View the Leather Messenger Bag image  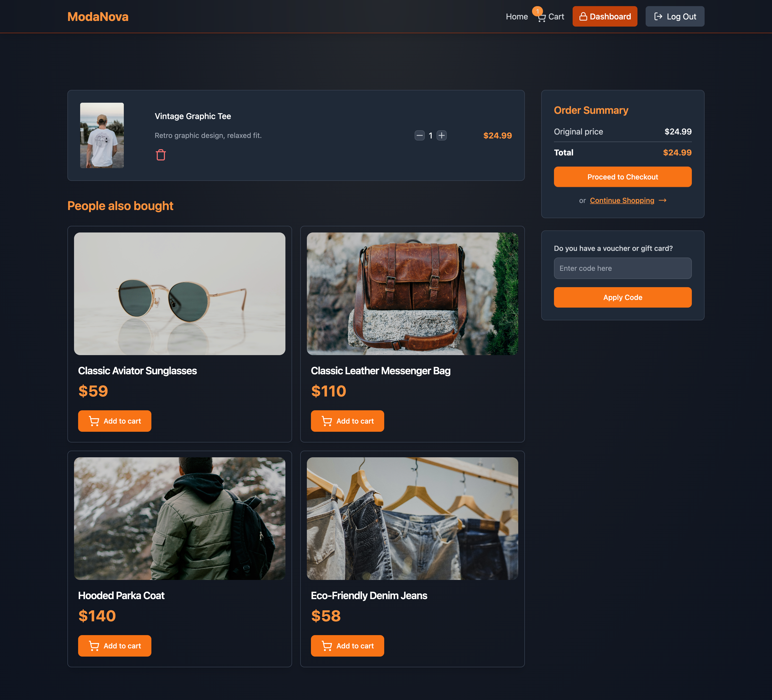pyautogui.click(x=412, y=294)
